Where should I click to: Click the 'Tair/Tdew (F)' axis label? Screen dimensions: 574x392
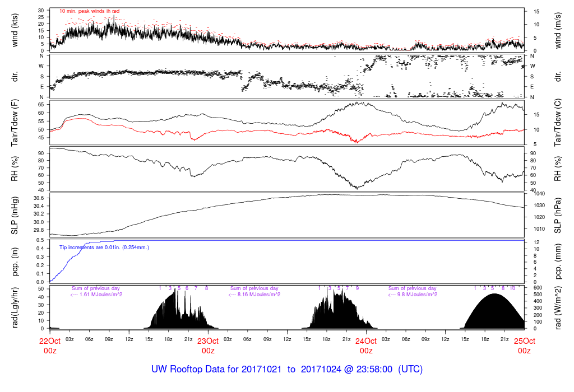point(15,124)
